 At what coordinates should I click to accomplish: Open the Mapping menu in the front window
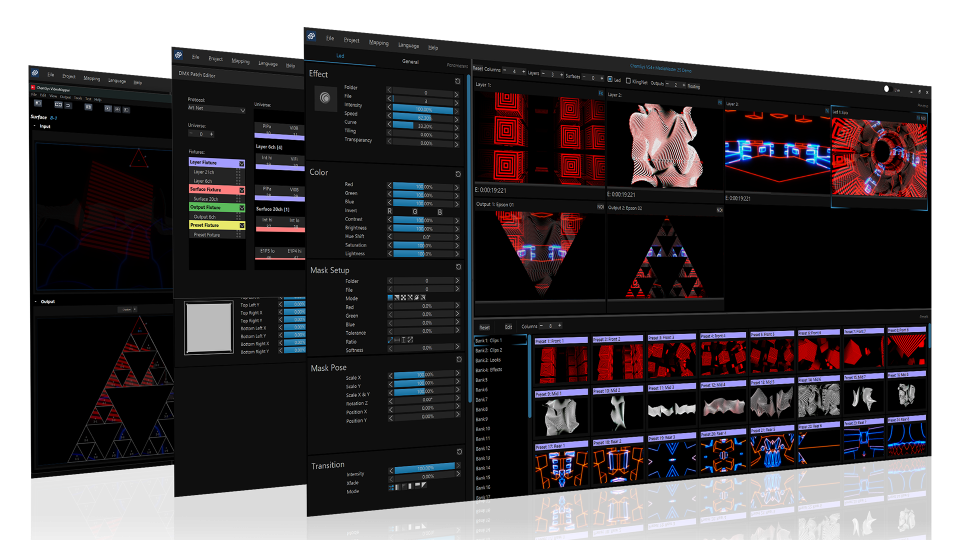(379, 43)
